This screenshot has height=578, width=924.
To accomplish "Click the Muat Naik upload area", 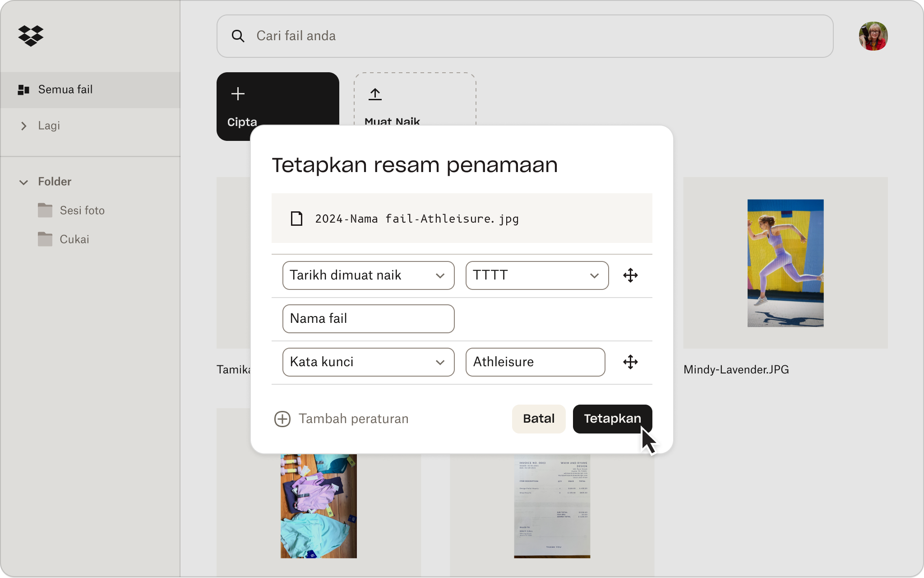I will pos(415,99).
